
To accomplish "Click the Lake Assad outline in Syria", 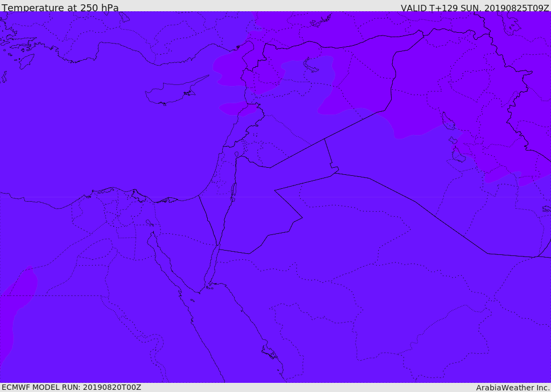I will click(310, 66).
